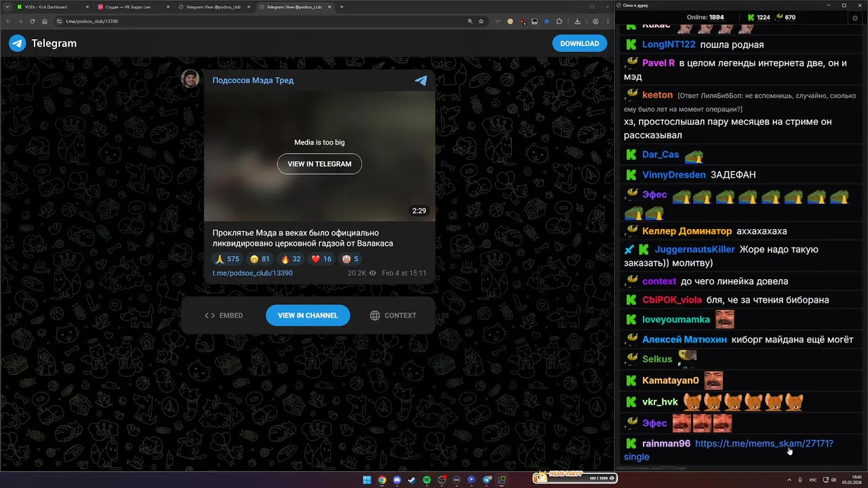Click the JuggernautsKiller username in chat
Image resolution: width=868 pixels, height=488 pixels.
(694, 249)
